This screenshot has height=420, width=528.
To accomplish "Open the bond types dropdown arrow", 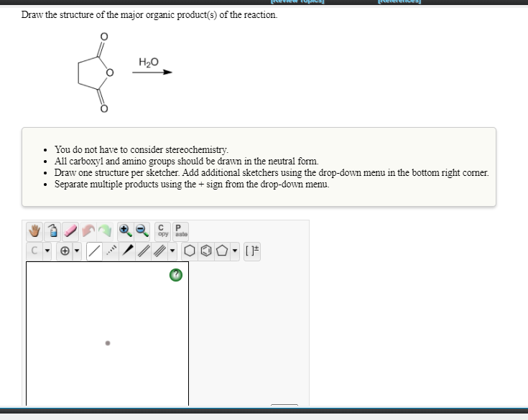I will (x=172, y=251).
